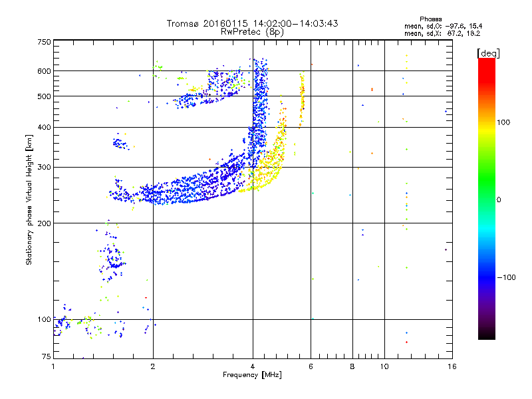
Task: Click the y-axis tick label "300"
Action: point(44,168)
